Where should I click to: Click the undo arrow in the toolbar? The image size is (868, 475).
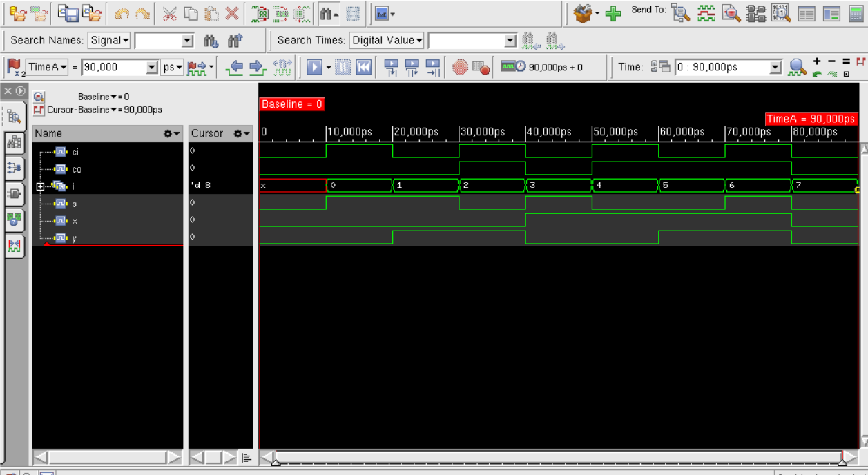122,13
